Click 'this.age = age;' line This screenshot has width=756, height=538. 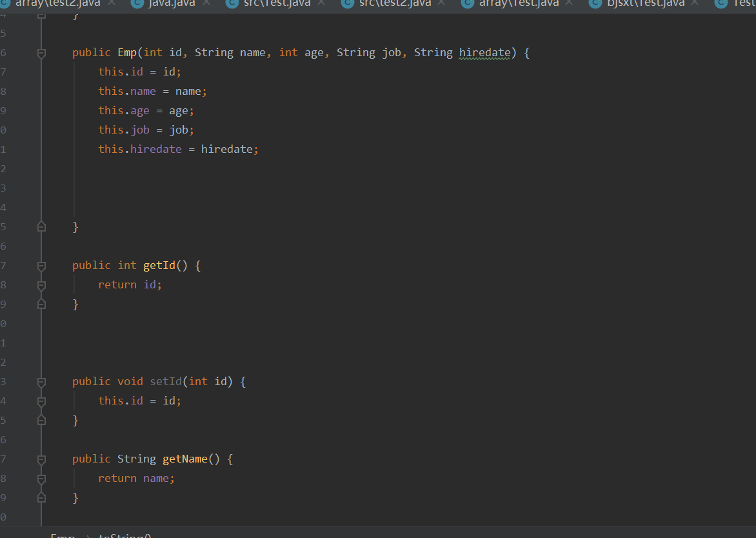146,111
